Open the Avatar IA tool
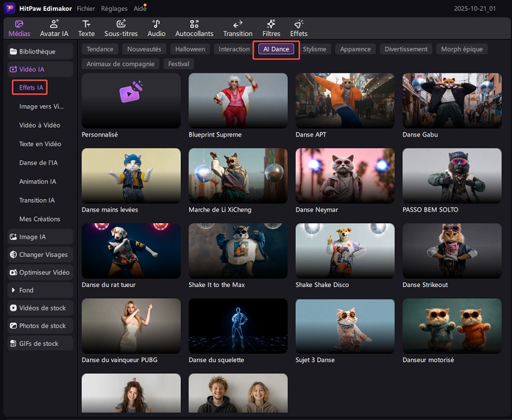Viewport: 512px width, 420px height. tap(54, 28)
